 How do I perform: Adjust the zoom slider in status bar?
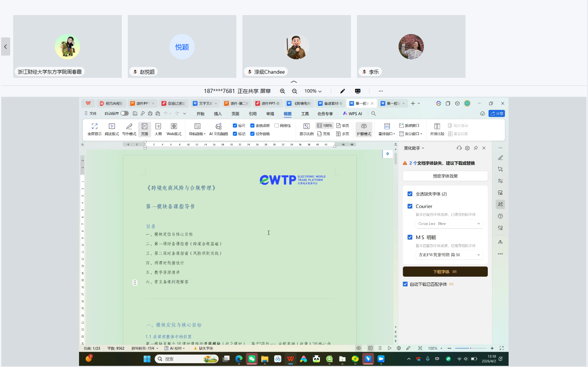click(470, 348)
